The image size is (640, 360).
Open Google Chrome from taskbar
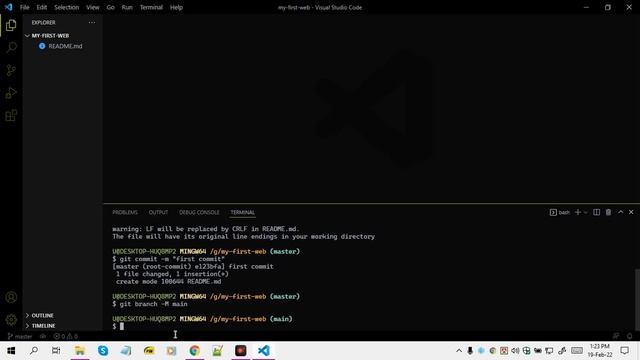(x=195, y=351)
